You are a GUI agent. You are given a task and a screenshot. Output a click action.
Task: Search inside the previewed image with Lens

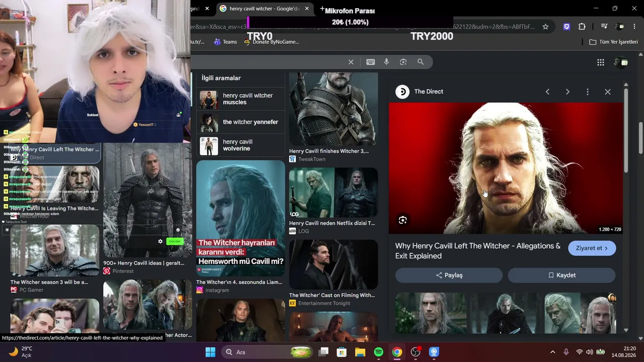pos(403,220)
